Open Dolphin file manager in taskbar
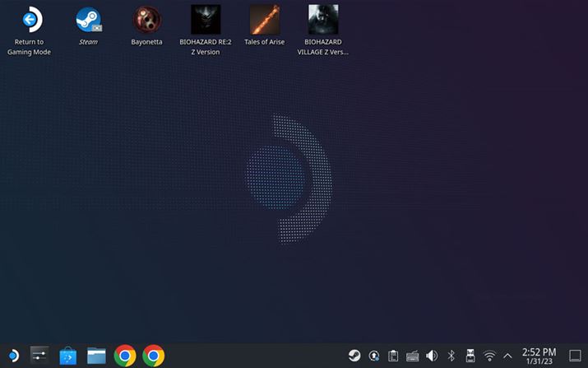This screenshot has width=588, height=368. coord(96,356)
